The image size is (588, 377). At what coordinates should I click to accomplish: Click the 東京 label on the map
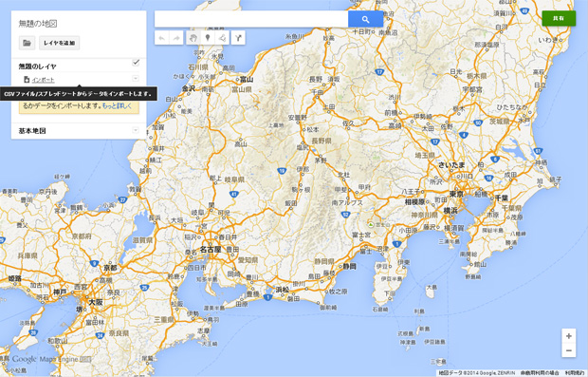(457, 194)
